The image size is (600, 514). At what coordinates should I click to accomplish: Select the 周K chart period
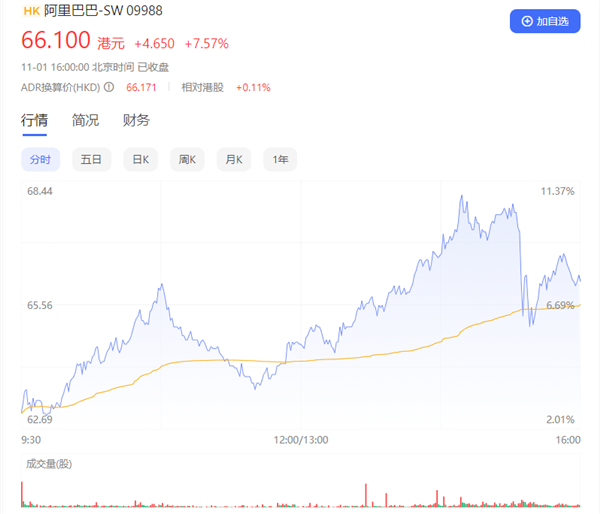(x=187, y=159)
